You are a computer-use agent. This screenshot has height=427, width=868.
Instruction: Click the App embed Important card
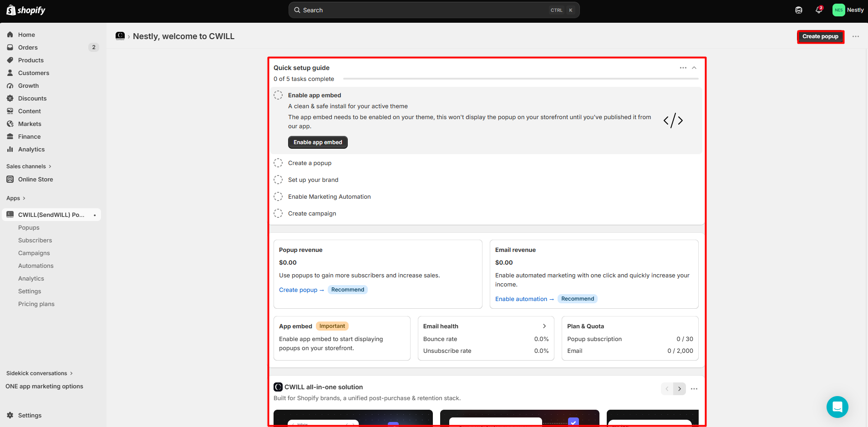pos(342,338)
